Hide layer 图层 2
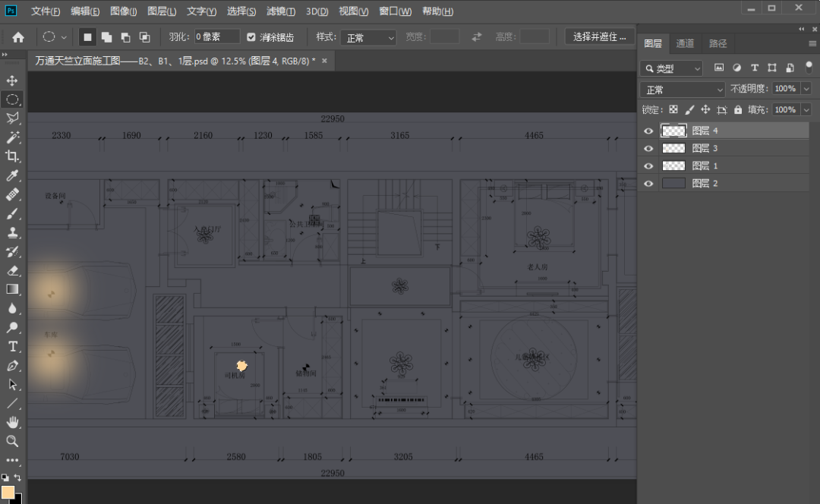820x504 pixels. (648, 184)
